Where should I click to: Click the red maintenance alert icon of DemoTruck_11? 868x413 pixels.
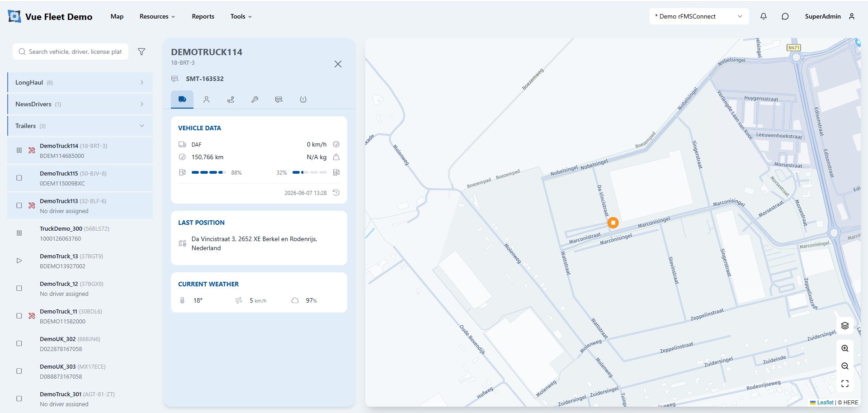point(32,316)
